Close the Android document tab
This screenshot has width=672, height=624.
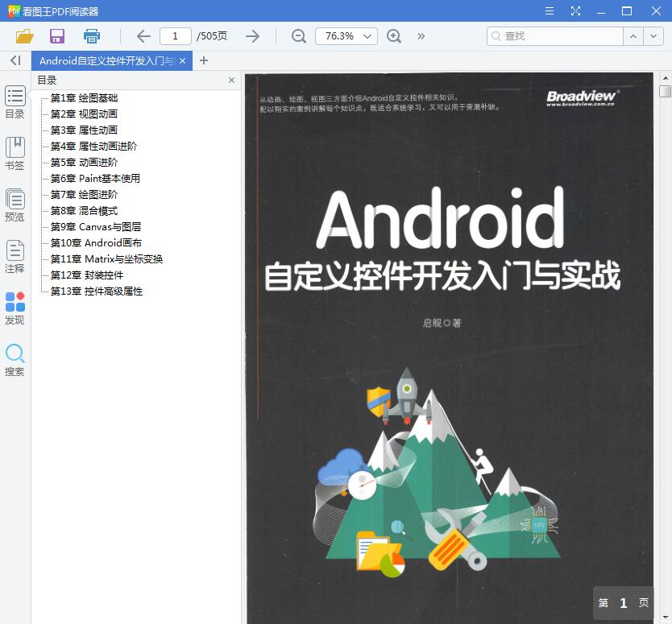point(183,61)
